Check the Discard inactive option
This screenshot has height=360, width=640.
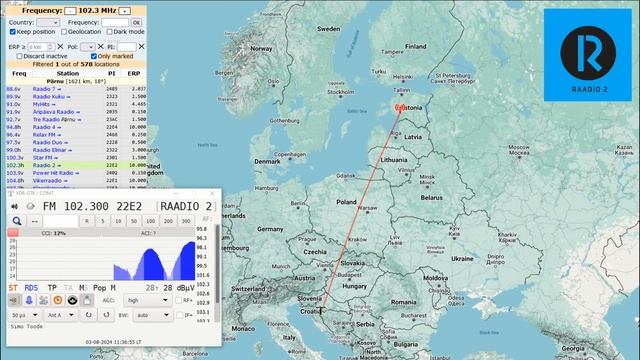[x=19, y=56]
